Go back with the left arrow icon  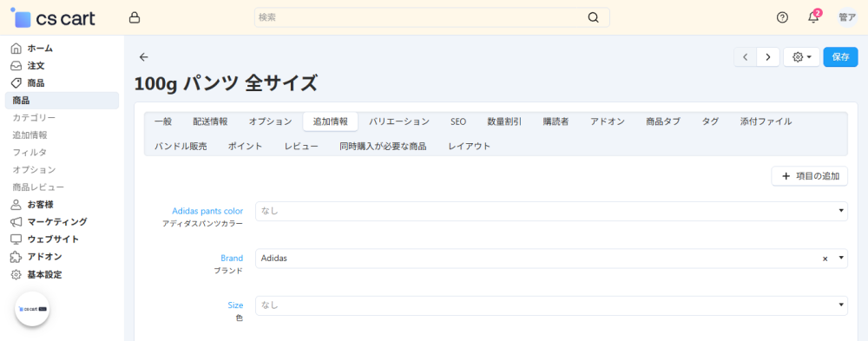[144, 57]
